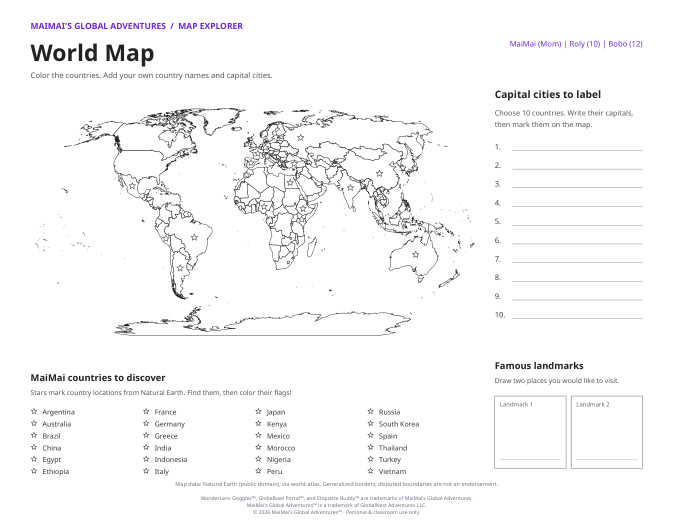Click the star icon beside Spain
Screen dimensions: 674x521
click(x=371, y=435)
